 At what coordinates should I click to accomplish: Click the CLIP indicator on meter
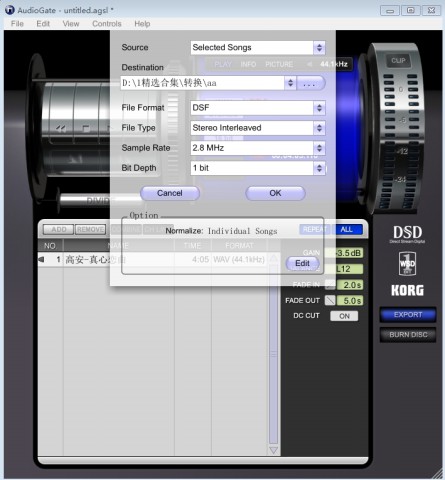click(398, 61)
